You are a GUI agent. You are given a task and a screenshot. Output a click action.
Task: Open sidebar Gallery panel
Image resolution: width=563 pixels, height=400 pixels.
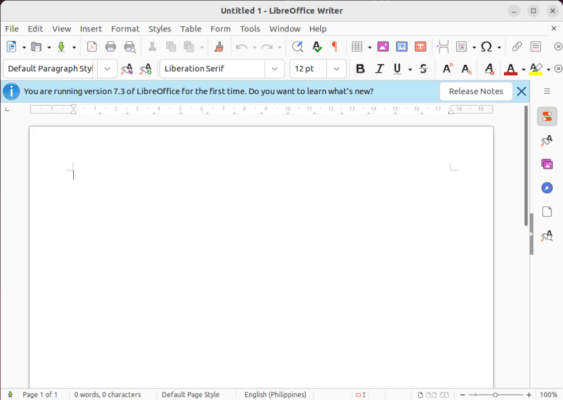[547, 164]
